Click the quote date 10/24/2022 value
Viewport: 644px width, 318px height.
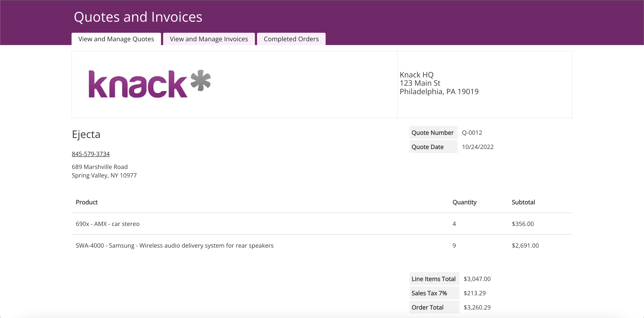(477, 147)
